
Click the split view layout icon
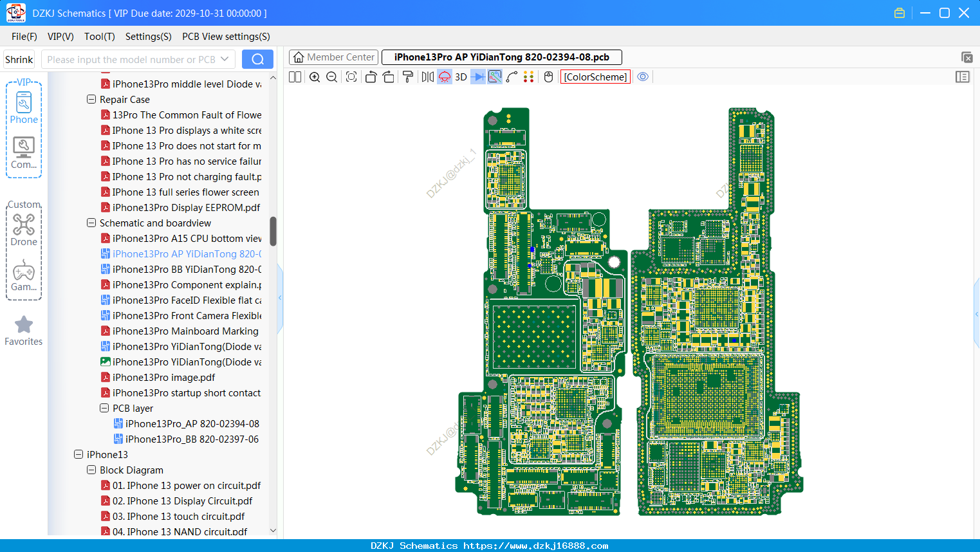[295, 77]
